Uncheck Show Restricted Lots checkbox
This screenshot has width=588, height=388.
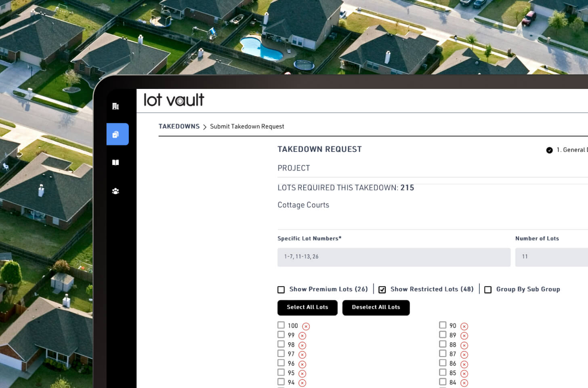382,289
